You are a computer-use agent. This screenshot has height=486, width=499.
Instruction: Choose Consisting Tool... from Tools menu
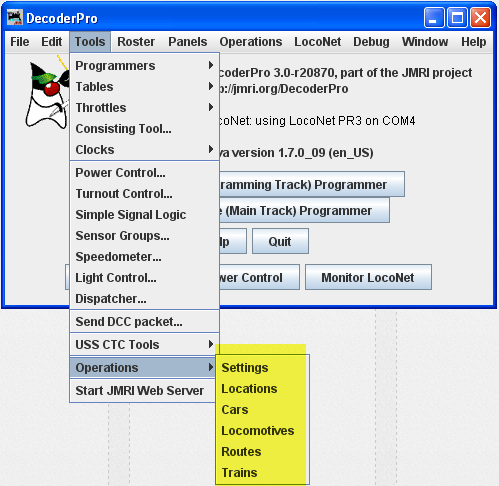tap(144, 129)
